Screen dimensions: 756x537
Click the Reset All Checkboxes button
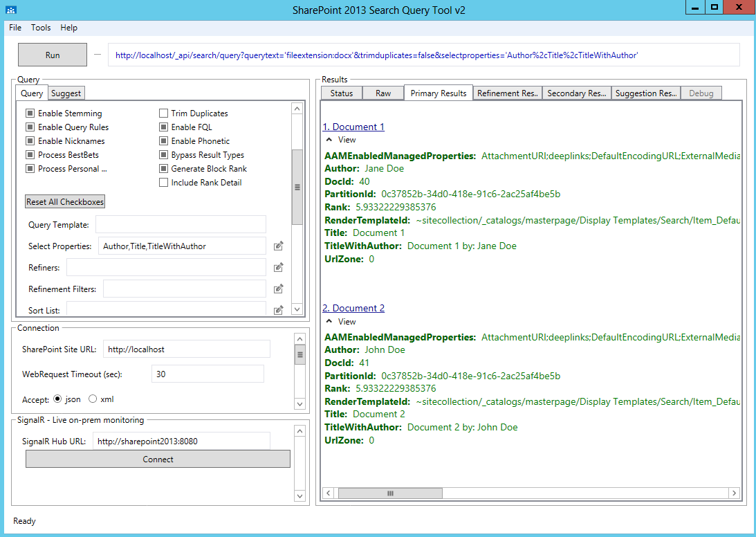tap(65, 202)
